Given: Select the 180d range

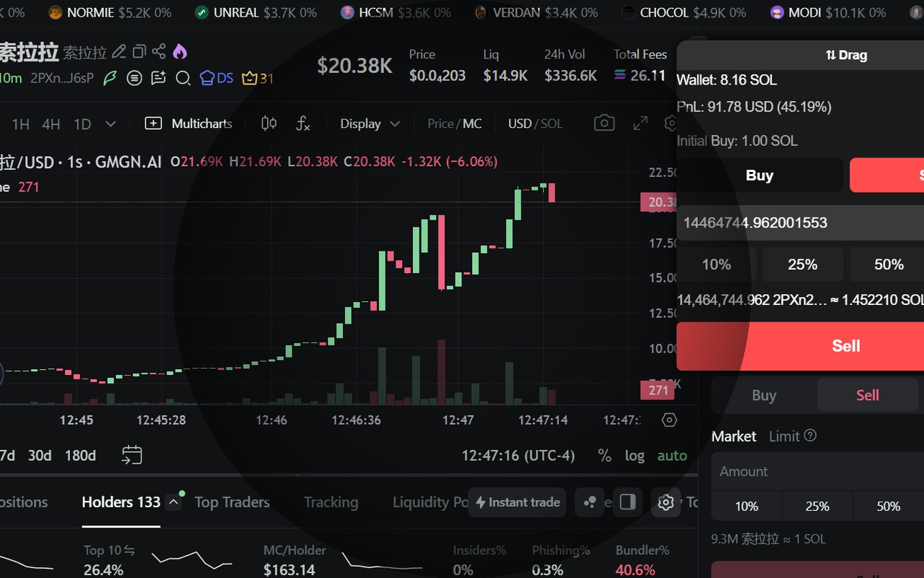Looking at the screenshot, I should click(x=80, y=455).
